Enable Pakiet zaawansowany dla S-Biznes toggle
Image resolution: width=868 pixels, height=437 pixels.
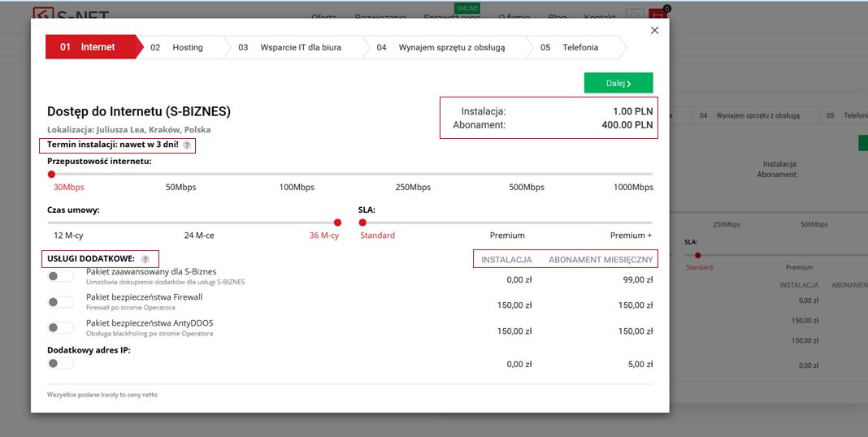pos(60,276)
